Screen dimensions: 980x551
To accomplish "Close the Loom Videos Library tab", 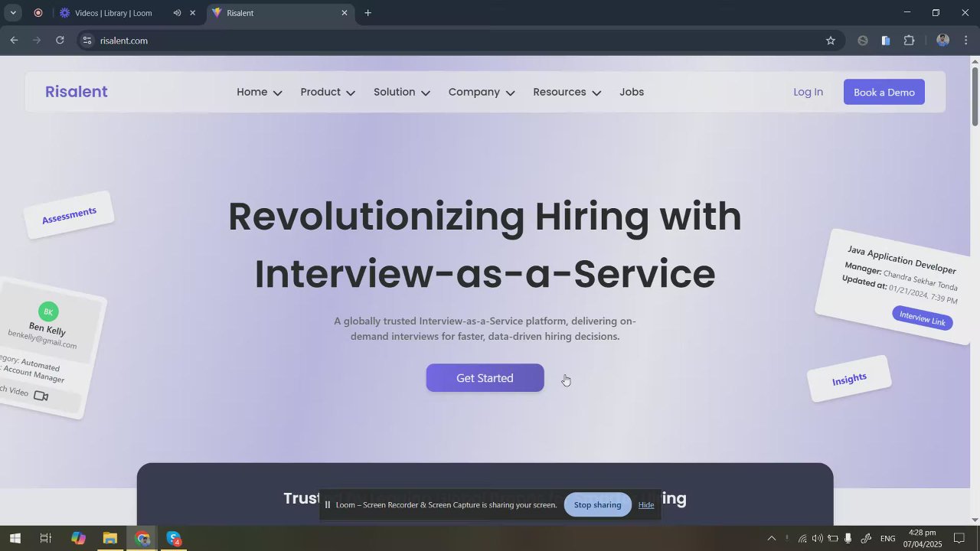I will click(193, 13).
